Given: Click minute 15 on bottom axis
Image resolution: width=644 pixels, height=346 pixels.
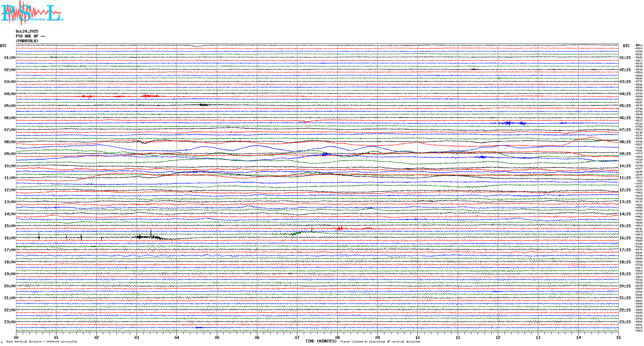Looking at the screenshot, I should pyautogui.click(x=618, y=337).
